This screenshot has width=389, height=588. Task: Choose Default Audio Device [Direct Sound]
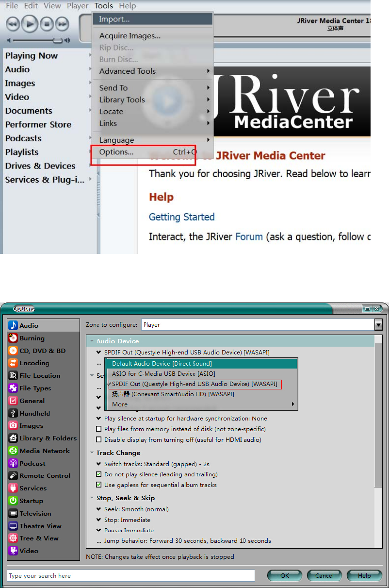(201, 364)
